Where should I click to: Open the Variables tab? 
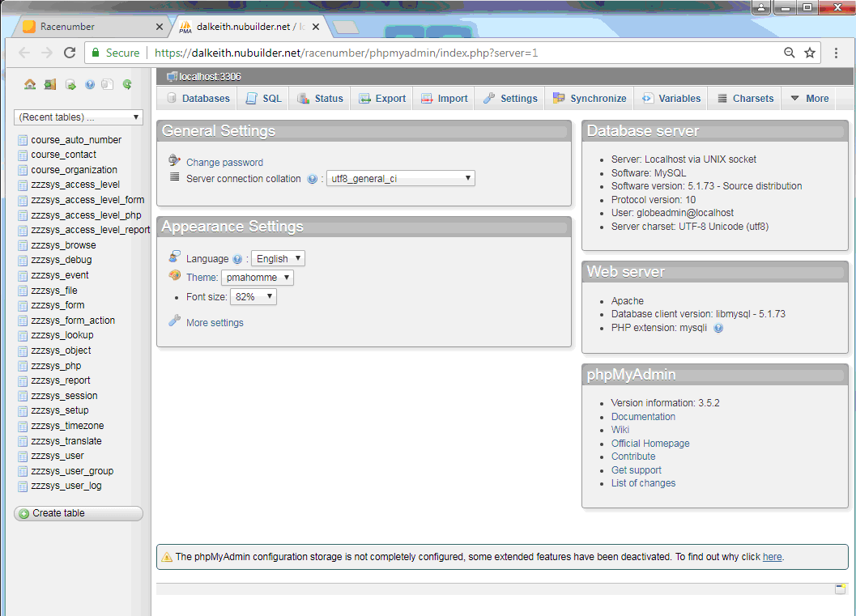(x=672, y=99)
